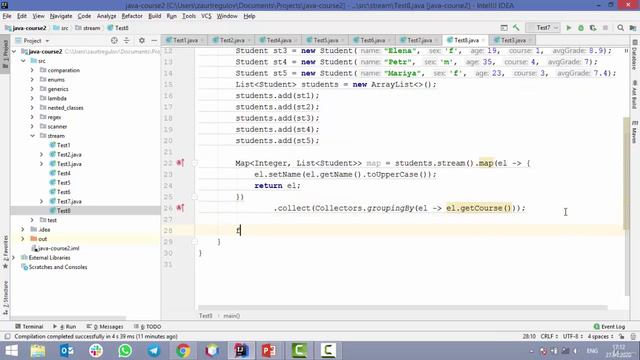640x360 pixels.
Task: Click the project structure icon right of search
Action: click(633, 28)
